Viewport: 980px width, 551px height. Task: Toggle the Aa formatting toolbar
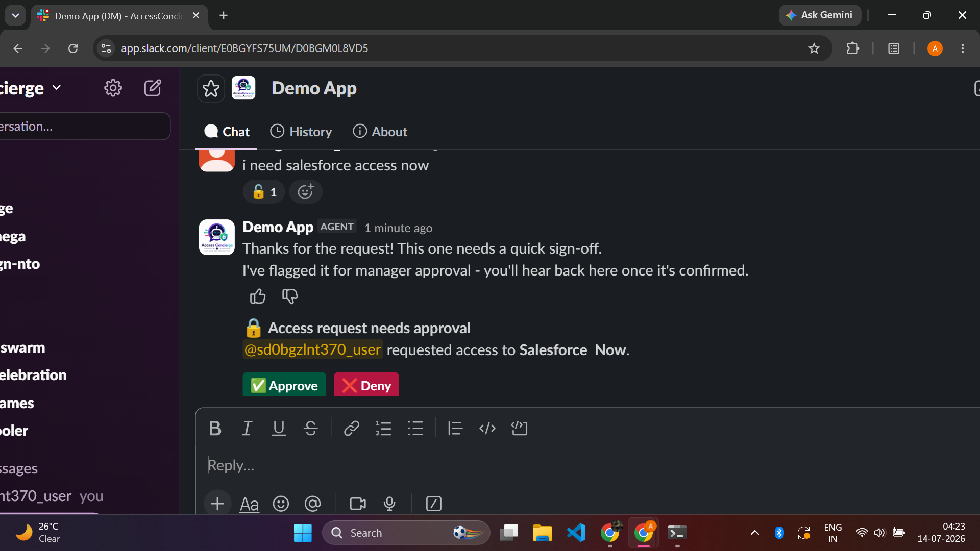pyautogui.click(x=249, y=504)
